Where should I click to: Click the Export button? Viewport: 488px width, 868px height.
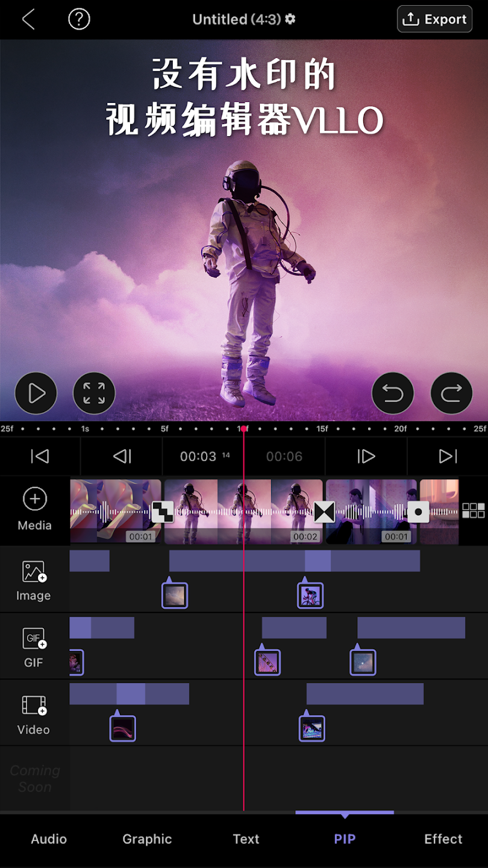pyautogui.click(x=434, y=19)
